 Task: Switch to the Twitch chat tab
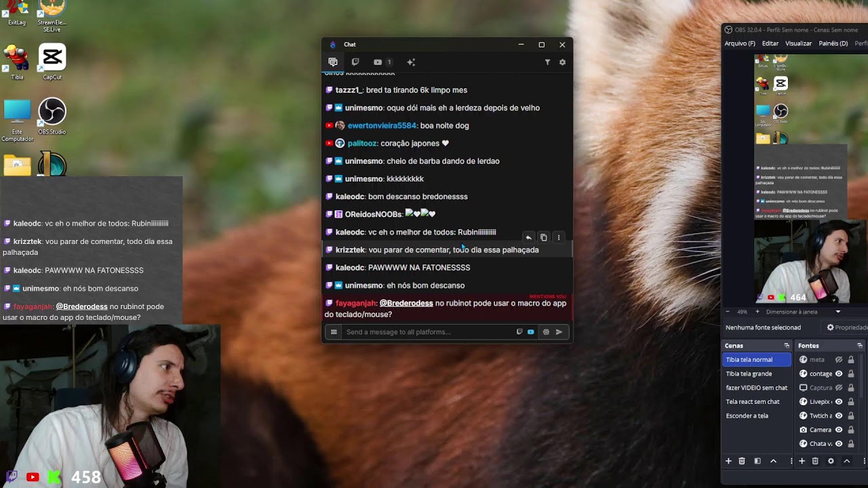pos(355,62)
